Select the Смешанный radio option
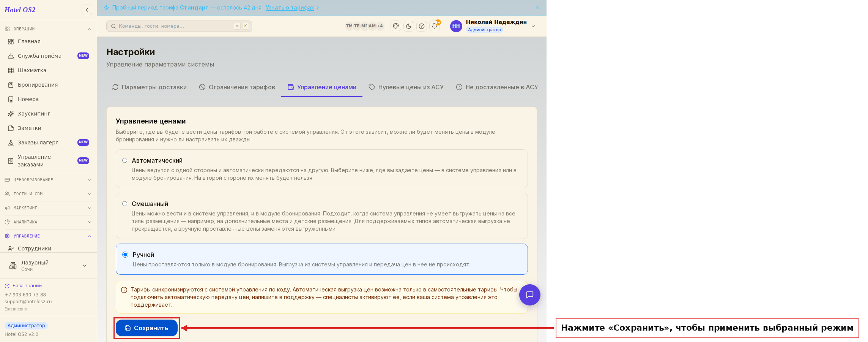 (124, 204)
